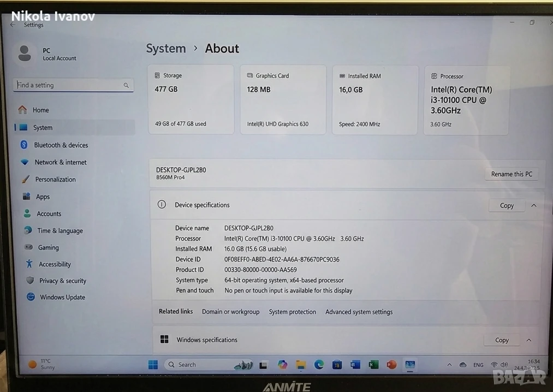Open File Explorer from the taskbar
553x392 pixels.
301,365
